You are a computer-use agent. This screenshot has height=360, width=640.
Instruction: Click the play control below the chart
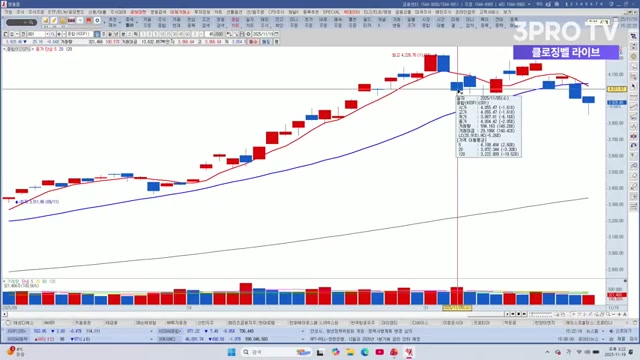524,314
